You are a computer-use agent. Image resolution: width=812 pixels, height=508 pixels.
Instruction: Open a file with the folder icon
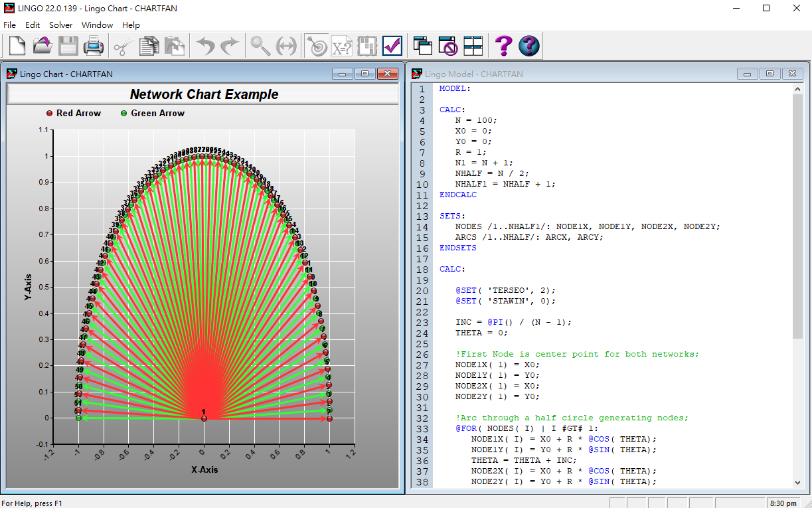(42, 46)
